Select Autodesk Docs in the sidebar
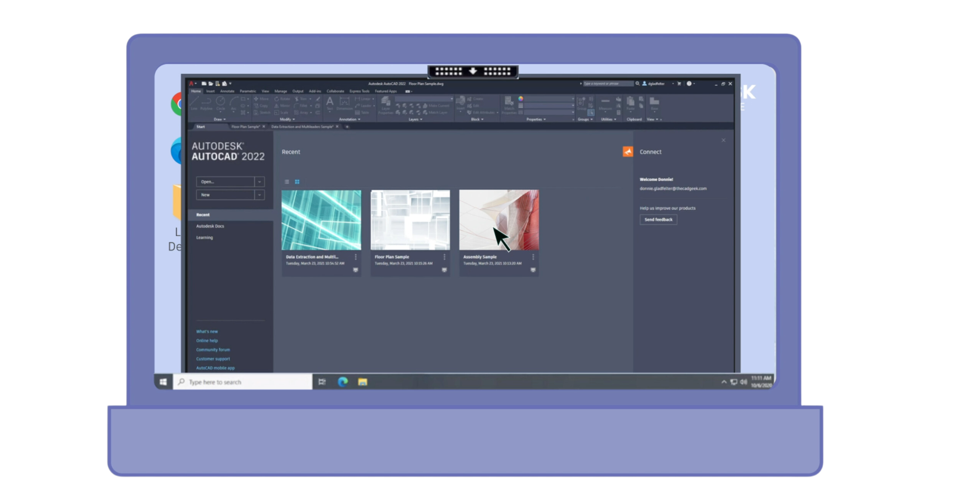Screen dimensions: 980x489 tap(210, 226)
